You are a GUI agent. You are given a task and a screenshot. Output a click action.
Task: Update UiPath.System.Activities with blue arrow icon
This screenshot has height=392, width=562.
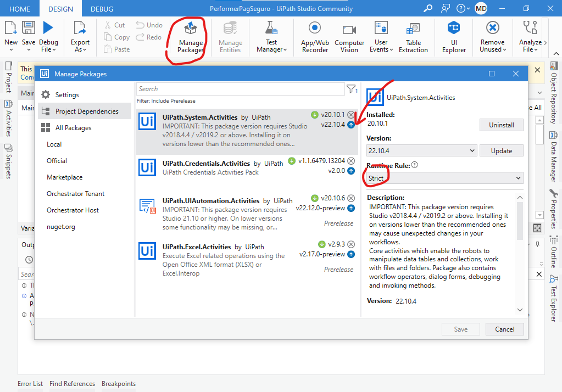point(351,125)
